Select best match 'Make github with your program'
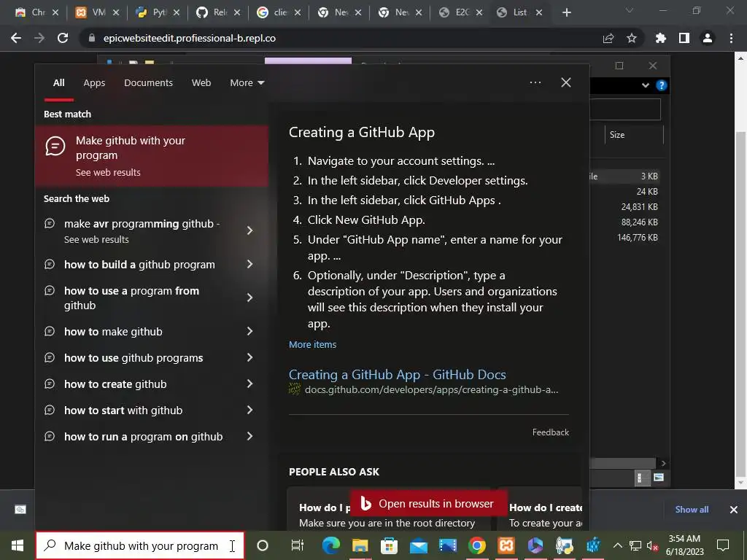 pos(152,156)
